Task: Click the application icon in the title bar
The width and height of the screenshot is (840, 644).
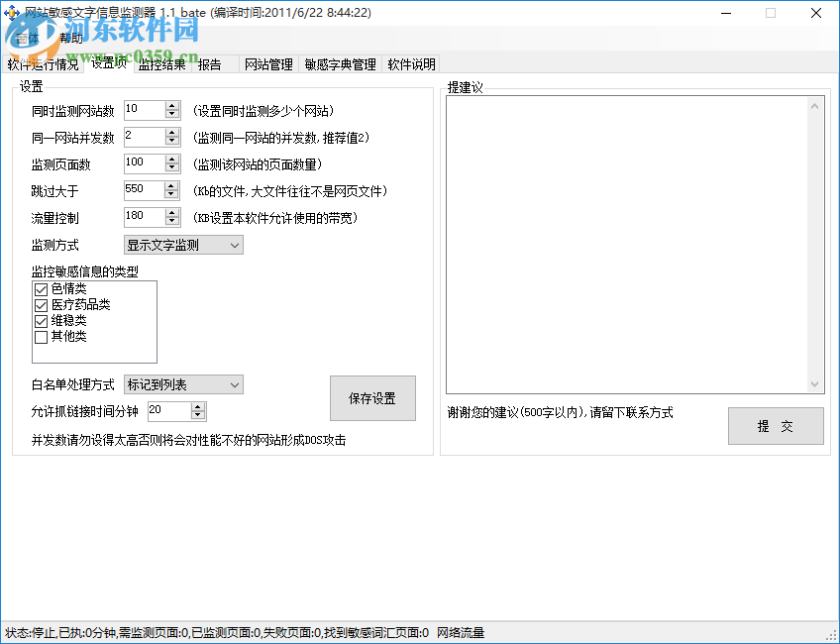Action: point(14,12)
